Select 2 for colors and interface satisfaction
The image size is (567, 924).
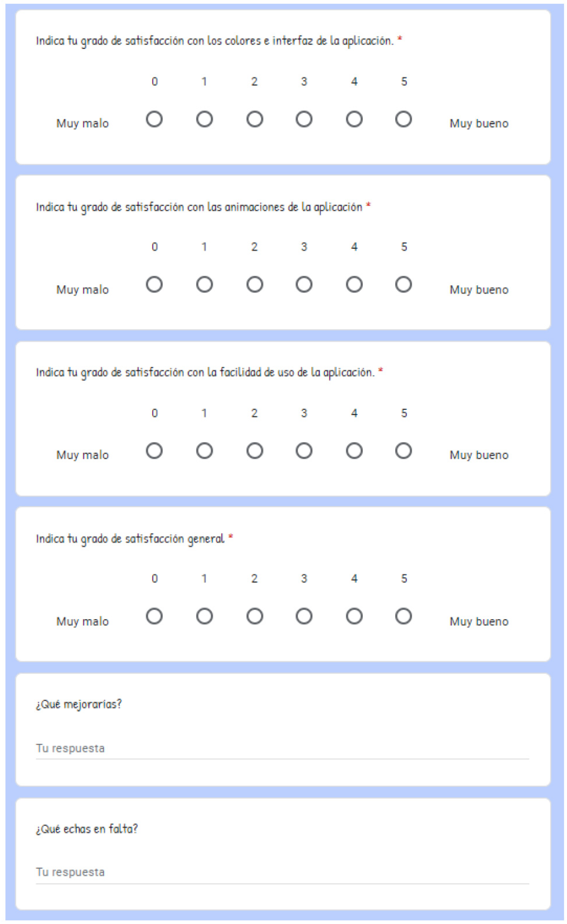click(255, 119)
